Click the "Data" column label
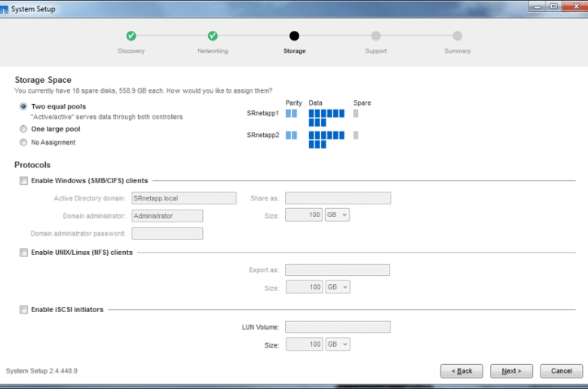Viewport: 588px width, 389px height. (315, 103)
